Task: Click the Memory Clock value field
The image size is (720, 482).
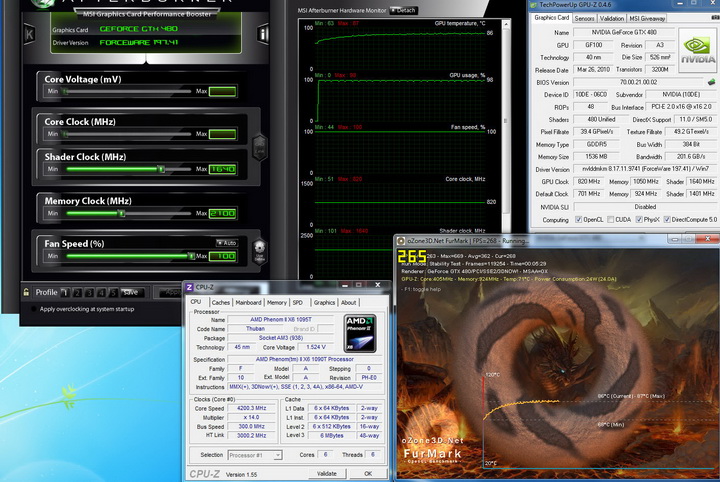Action: [222, 213]
